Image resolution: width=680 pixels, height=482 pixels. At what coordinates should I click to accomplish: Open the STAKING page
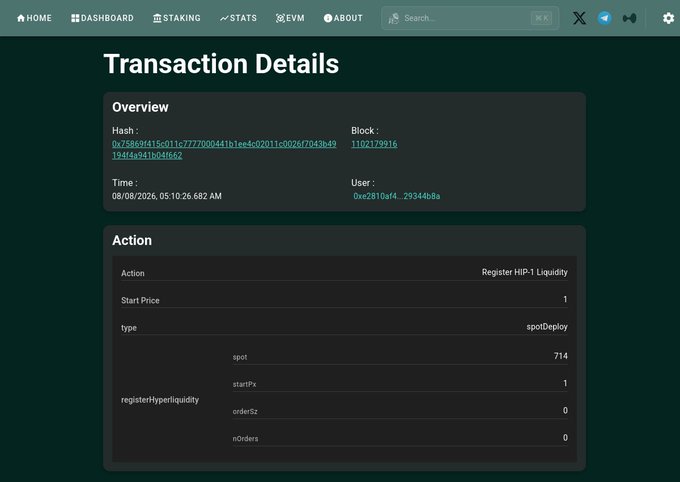click(177, 18)
